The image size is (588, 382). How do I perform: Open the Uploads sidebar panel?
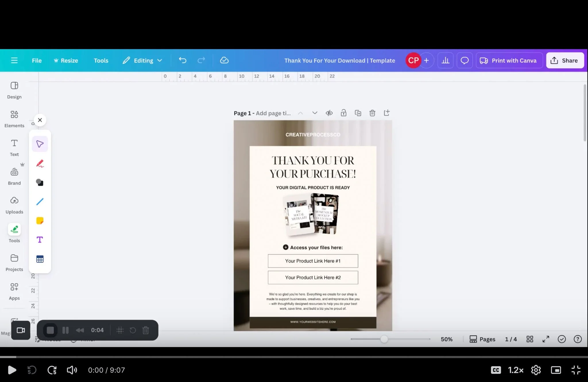point(14,205)
